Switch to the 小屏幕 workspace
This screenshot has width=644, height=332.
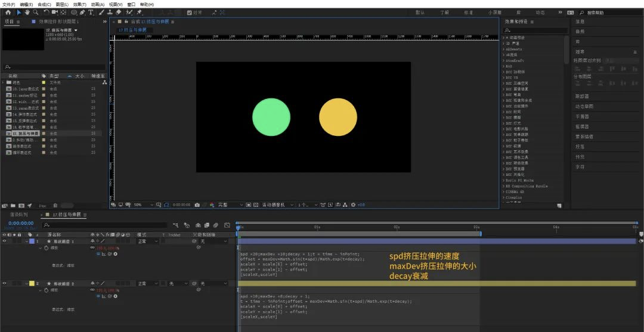[495, 13]
